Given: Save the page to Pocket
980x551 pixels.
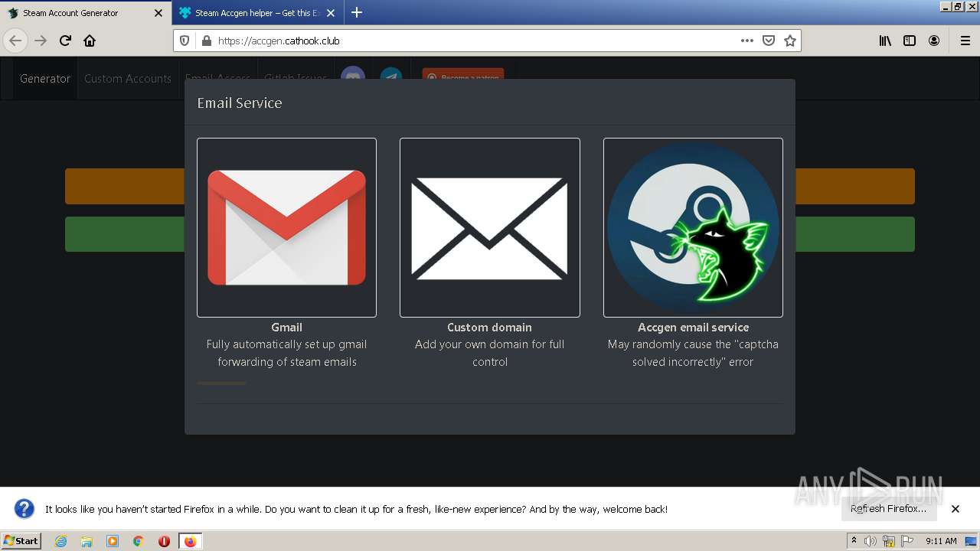Looking at the screenshot, I should coord(769,41).
